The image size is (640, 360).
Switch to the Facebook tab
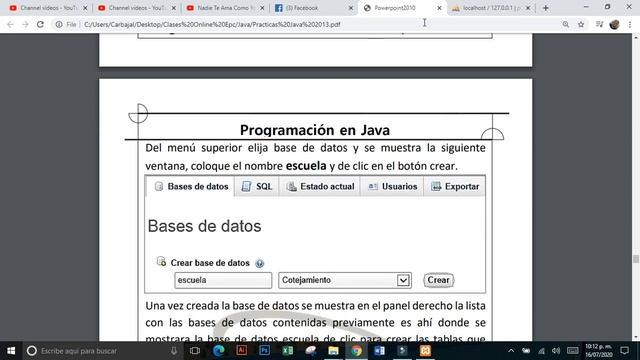[x=313, y=8]
